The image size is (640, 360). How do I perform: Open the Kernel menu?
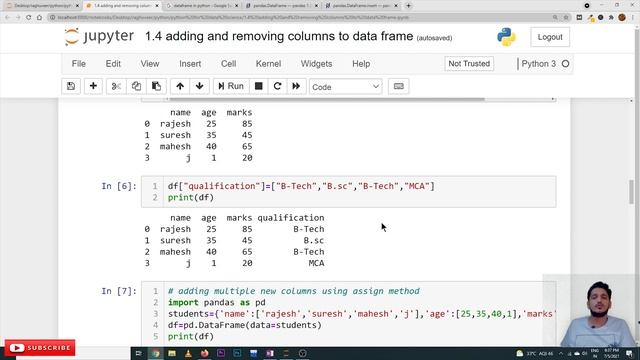click(x=268, y=64)
